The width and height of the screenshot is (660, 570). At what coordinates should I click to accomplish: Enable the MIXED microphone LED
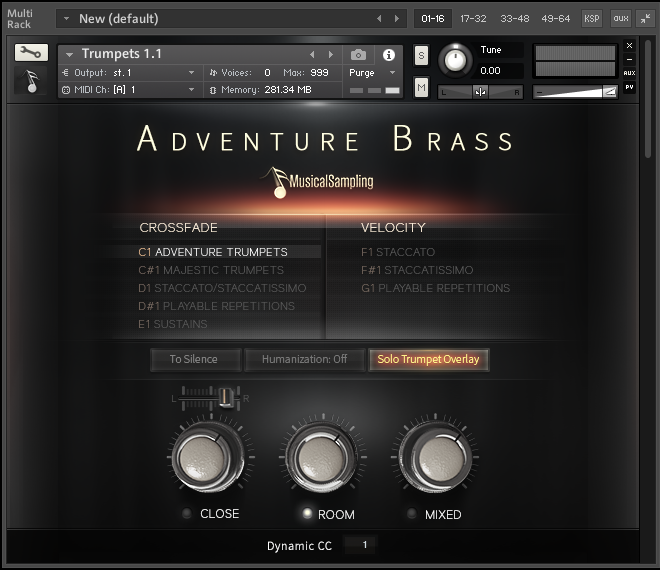(412, 513)
